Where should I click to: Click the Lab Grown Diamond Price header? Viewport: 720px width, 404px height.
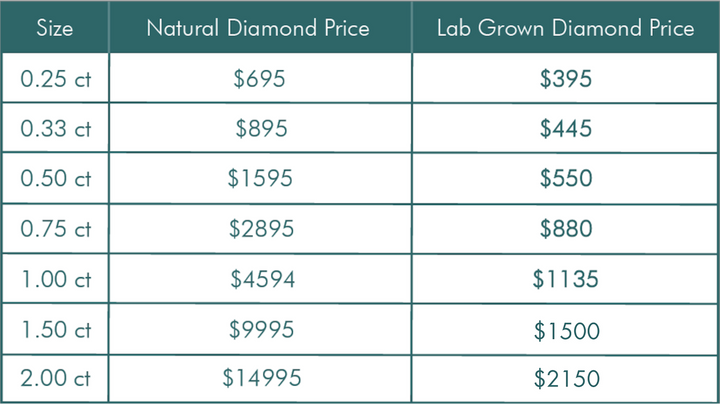click(x=565, y=28)
